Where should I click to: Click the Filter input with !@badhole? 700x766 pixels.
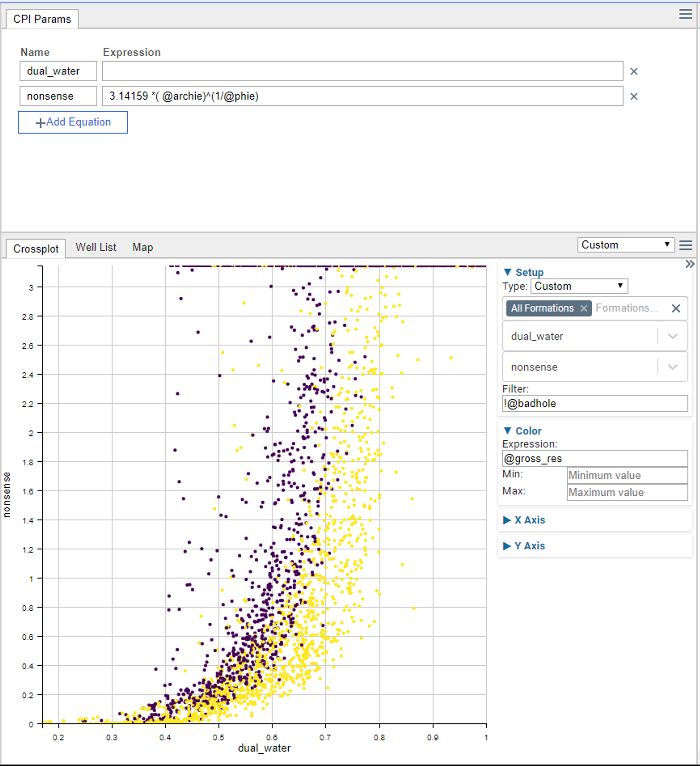[594, 403]
